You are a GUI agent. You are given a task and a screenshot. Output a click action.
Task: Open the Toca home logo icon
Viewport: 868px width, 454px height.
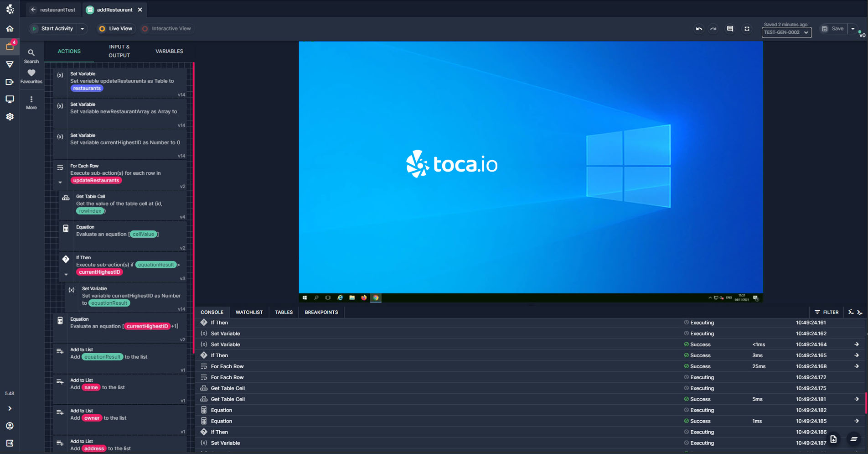click(x=10, y=9)
